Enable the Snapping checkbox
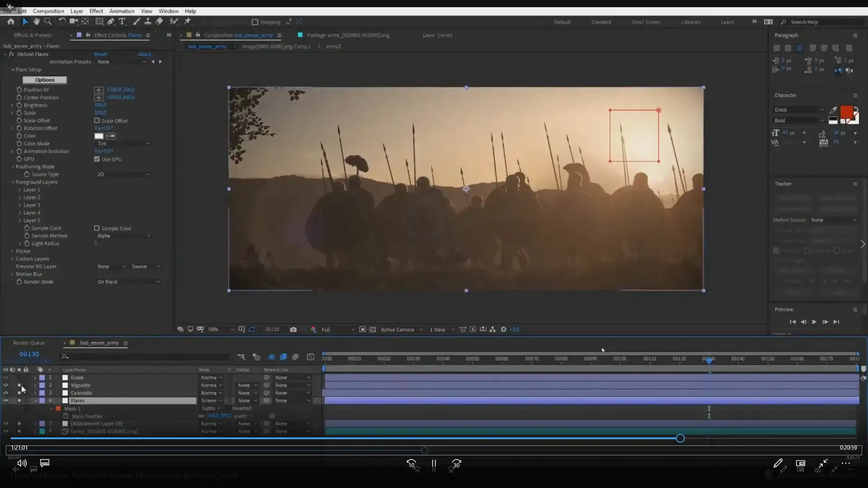 click(255, 22)
